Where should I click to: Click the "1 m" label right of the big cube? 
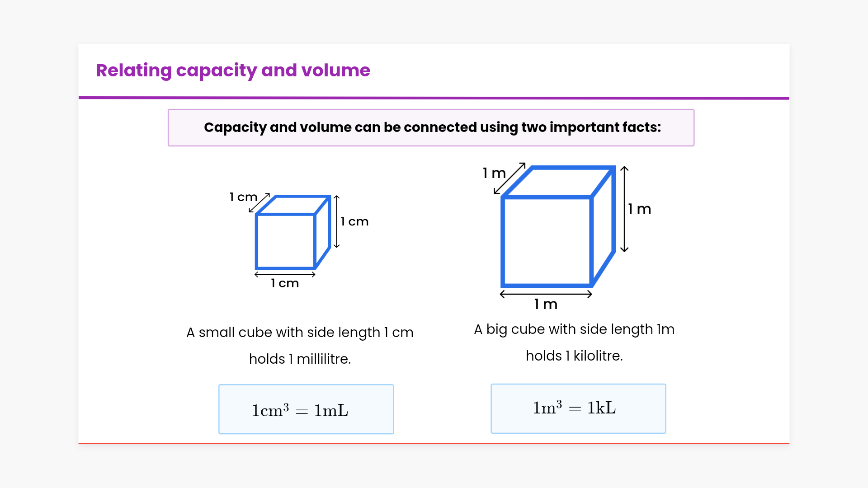(x=640, y=209)
